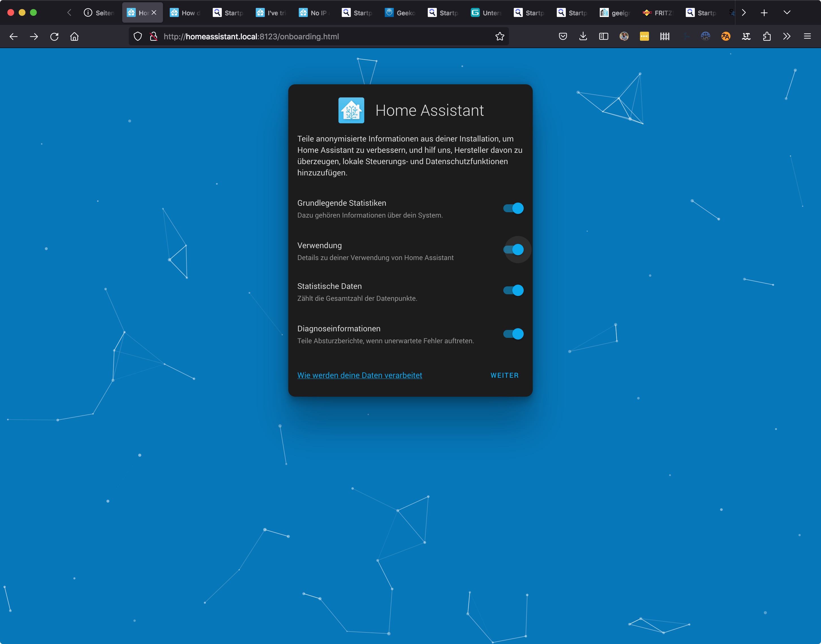Switch to the Geeko tab
The image size is (821, 644).
coord(400,13)
